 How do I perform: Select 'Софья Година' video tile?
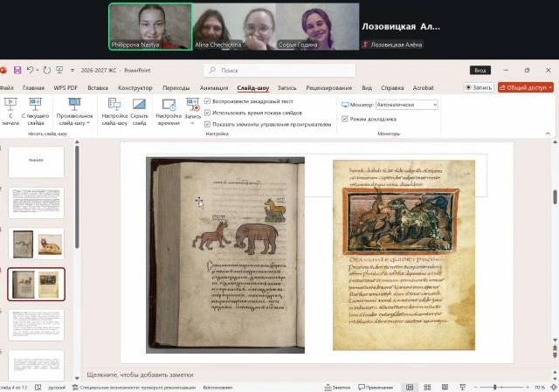point(317,27)
